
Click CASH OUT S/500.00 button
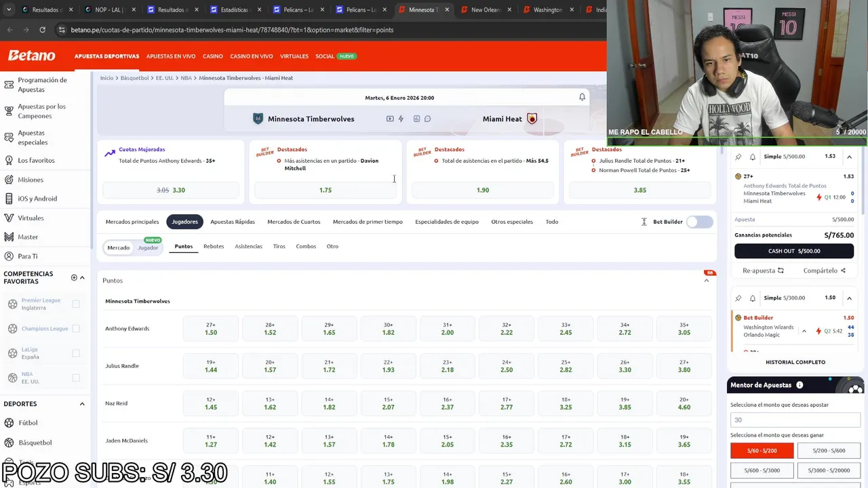click(x=794, y=251)
